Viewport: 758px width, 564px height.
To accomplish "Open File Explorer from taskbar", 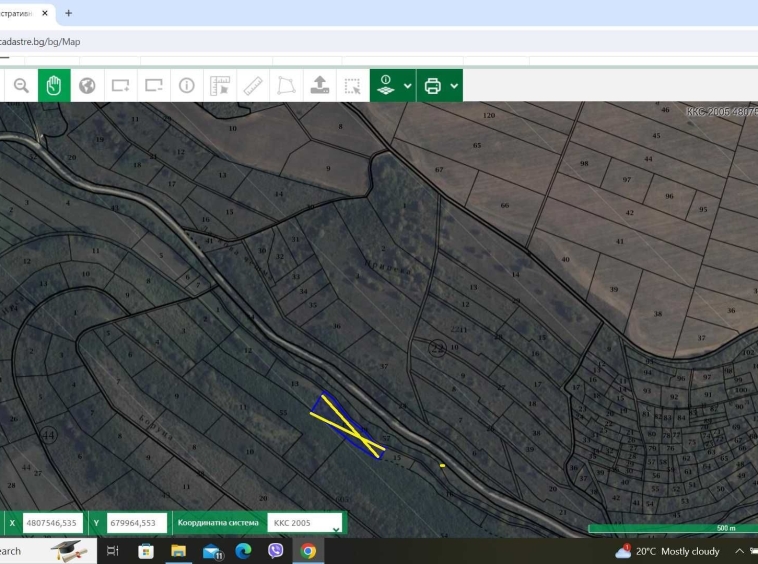I will (178, 550).
